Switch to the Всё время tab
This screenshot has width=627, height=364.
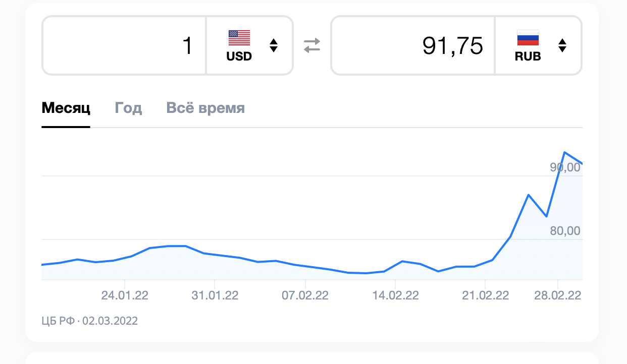[x=205, y=108]
